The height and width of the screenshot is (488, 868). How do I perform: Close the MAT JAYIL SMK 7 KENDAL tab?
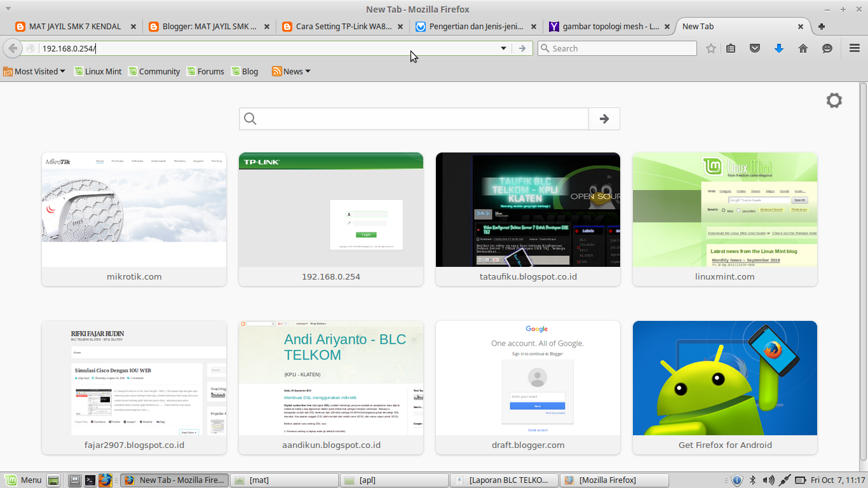pyautogui.click(x=133, y=27)
